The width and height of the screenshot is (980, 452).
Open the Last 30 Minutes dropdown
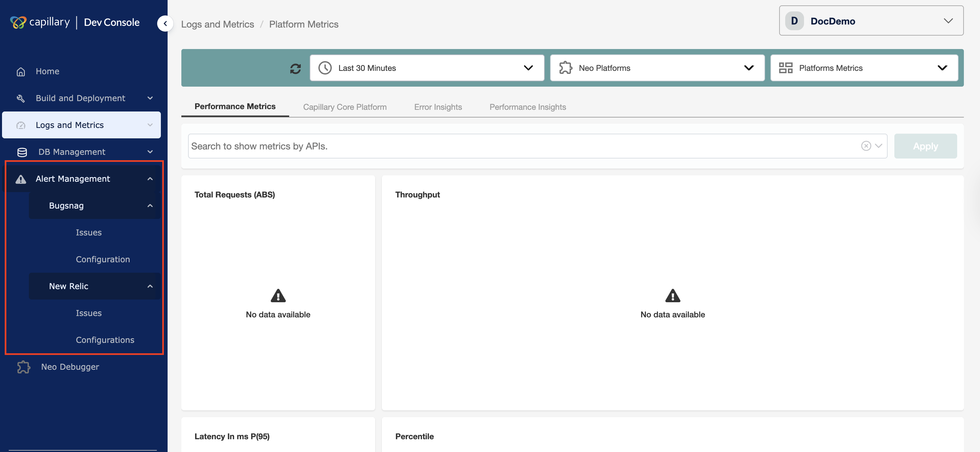point(427,68)
